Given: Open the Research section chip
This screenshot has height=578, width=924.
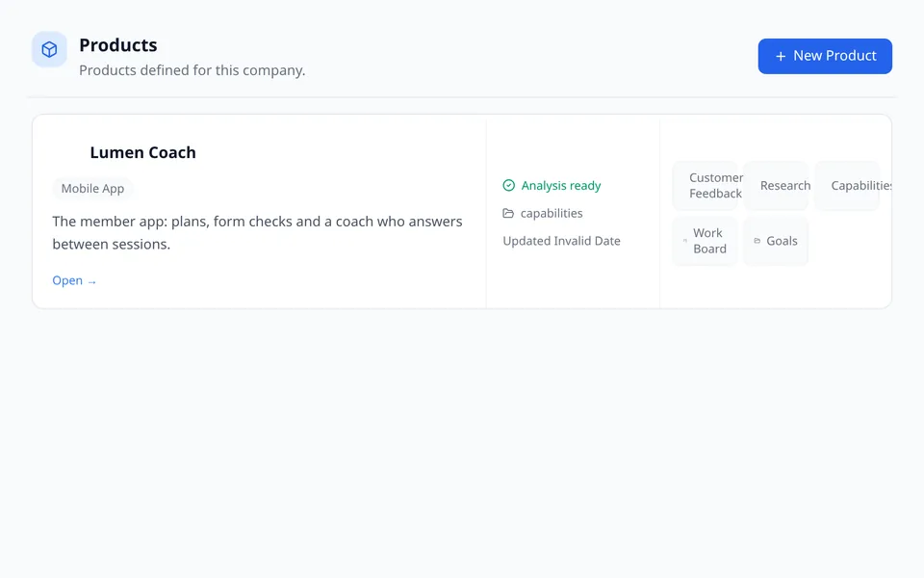Looking at the screenshot, I should click(776, 185).
